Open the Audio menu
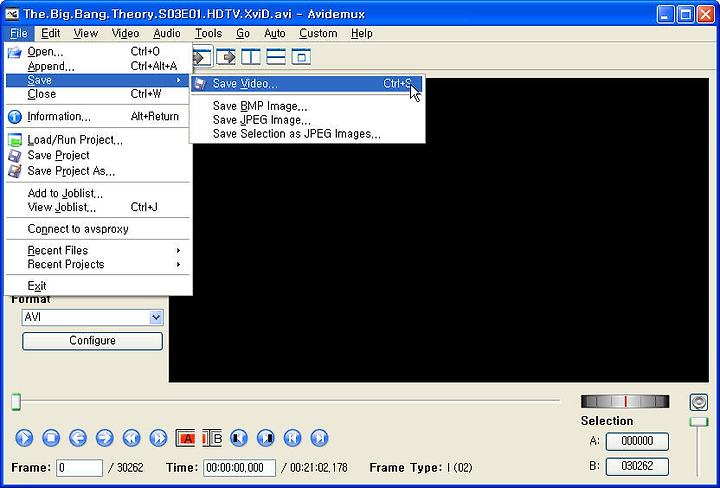The image size is (720, 488). point(167,34)
